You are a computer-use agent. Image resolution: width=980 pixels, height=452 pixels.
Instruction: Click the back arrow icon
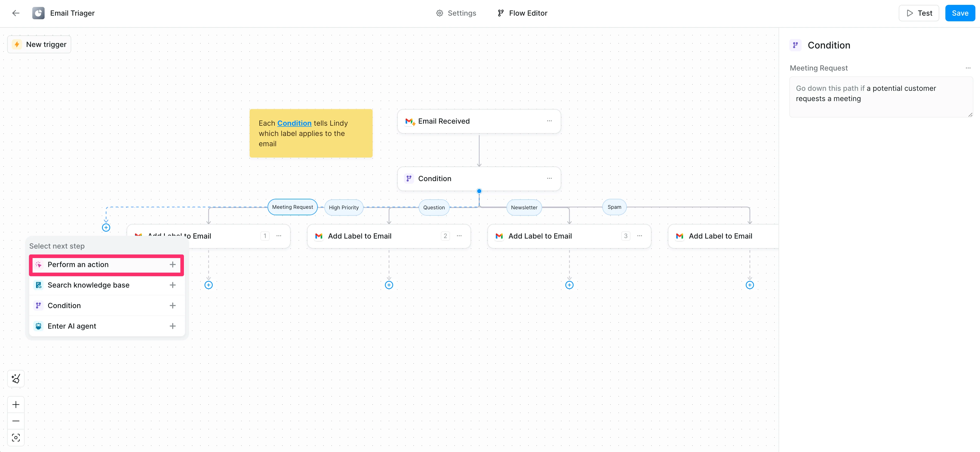tap(16, 13)
